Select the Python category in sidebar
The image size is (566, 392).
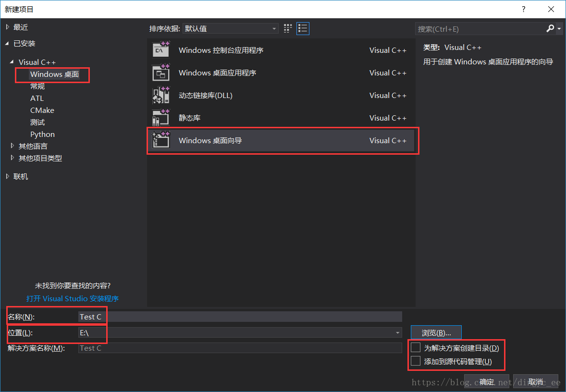coord(42,134)
